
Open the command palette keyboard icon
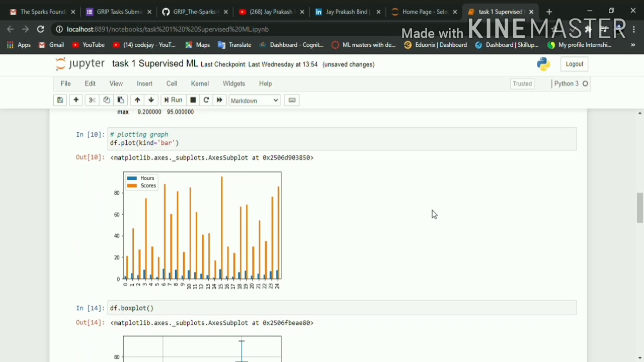292,100
